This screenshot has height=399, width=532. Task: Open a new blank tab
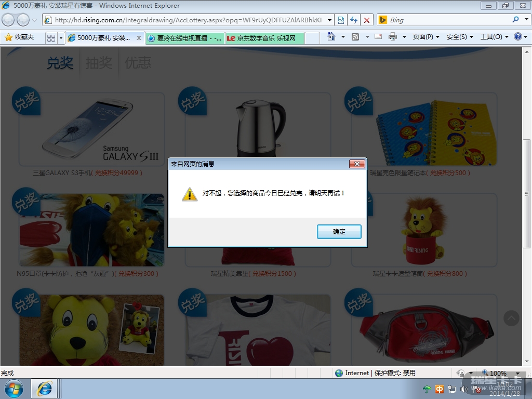point(312,38)
